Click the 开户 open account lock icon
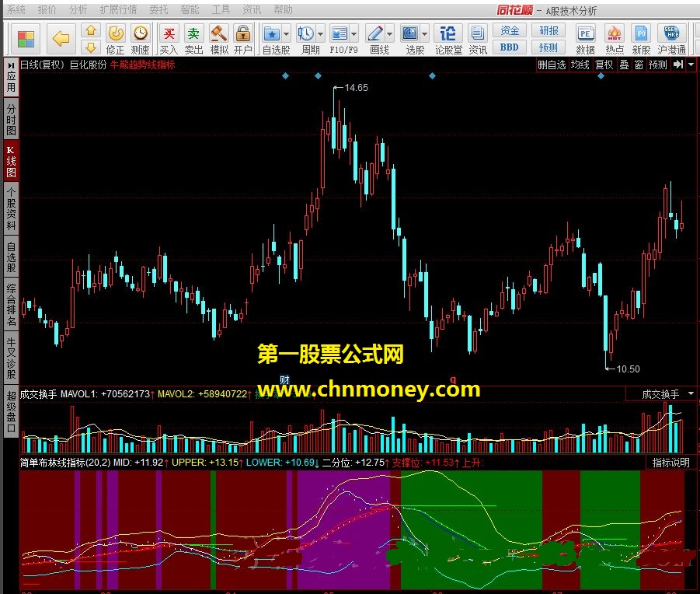 coord(243,33)
